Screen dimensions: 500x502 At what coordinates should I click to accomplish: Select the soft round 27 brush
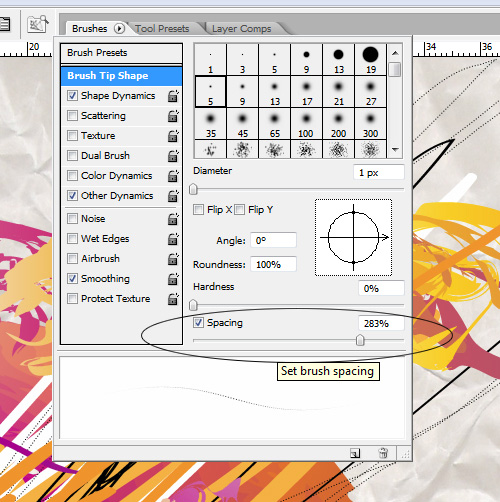tap(370, 91)
